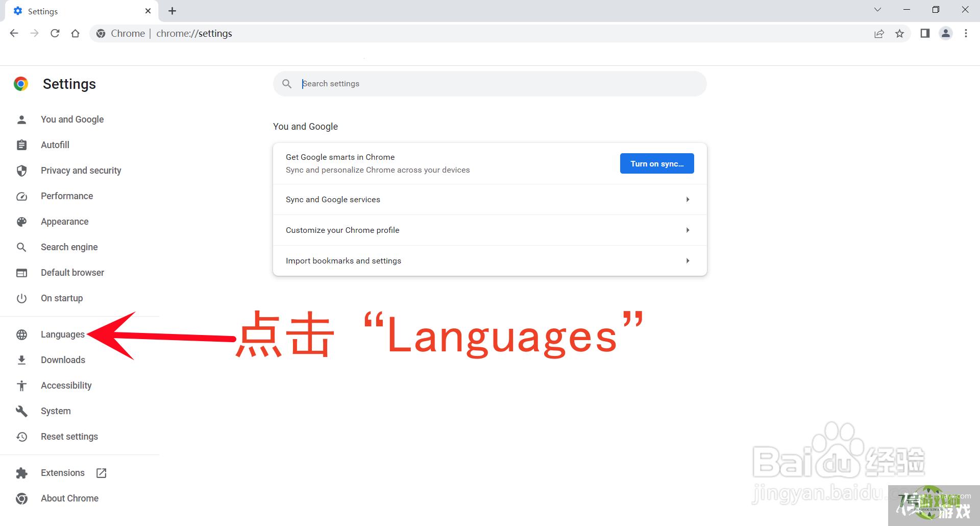The image size is (980, 526).
Task: Click the magnifier icon in search settings
Action: (x=287, y=84)
